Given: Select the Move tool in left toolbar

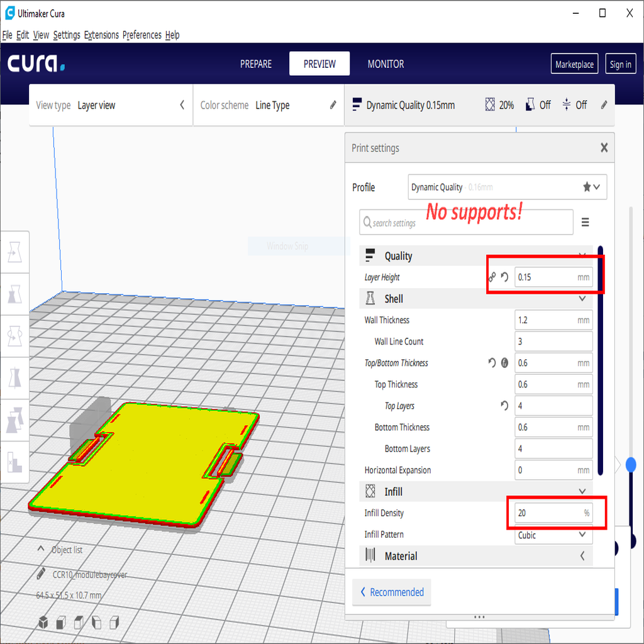Looking at the screenshot, I should click(x=14, y=252).
